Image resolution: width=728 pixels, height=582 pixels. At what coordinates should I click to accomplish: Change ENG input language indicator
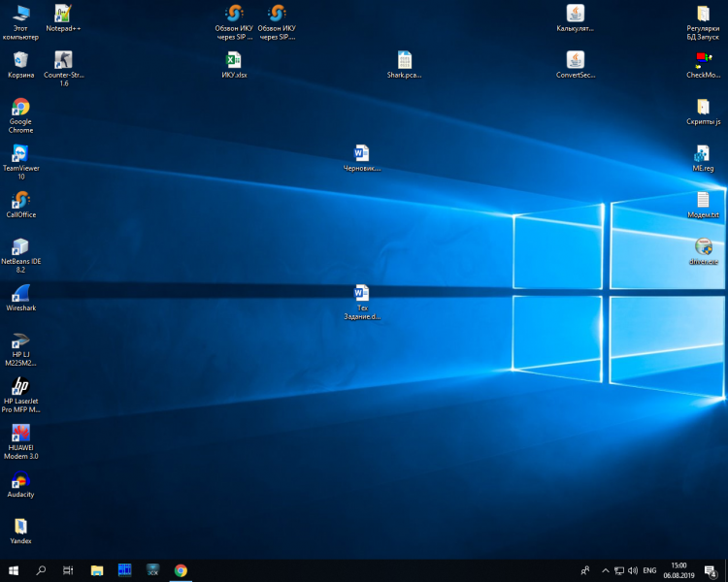tap(649, 570)
